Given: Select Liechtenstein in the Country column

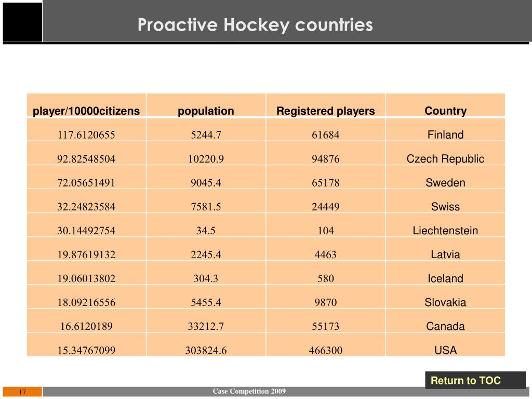Looking at the screenshot, I should pos(445,231).
